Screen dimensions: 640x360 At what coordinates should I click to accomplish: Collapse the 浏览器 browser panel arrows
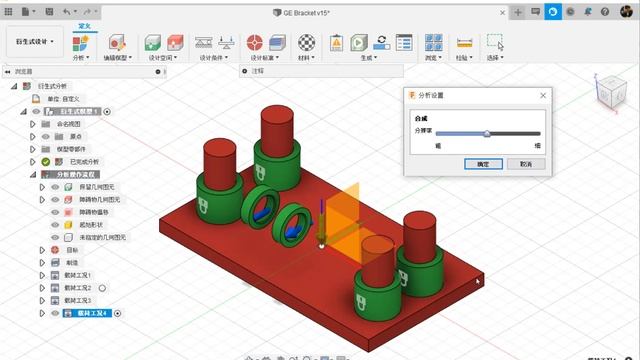[x=7, y=71]
